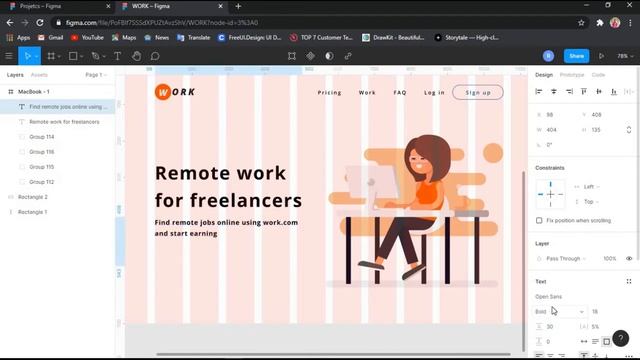Enable Fix position when scrolling checkbox

pos(539,220)
